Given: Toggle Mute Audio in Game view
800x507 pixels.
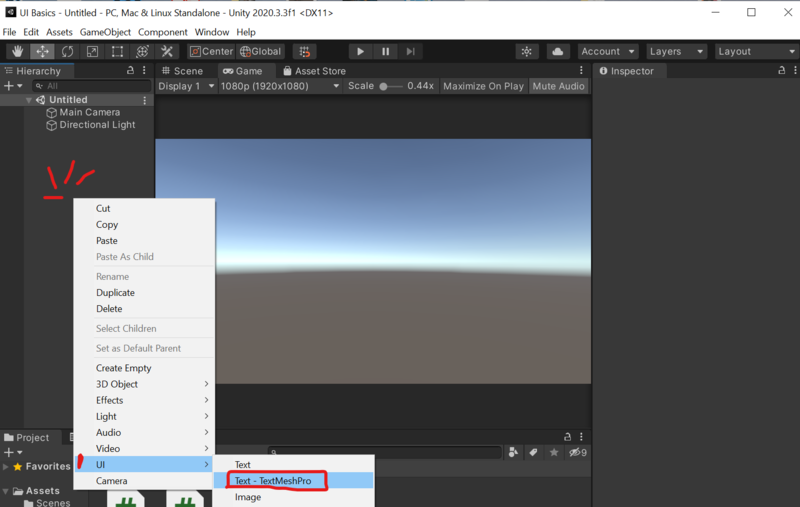Looking at the screenshot, I should point(558,86).
